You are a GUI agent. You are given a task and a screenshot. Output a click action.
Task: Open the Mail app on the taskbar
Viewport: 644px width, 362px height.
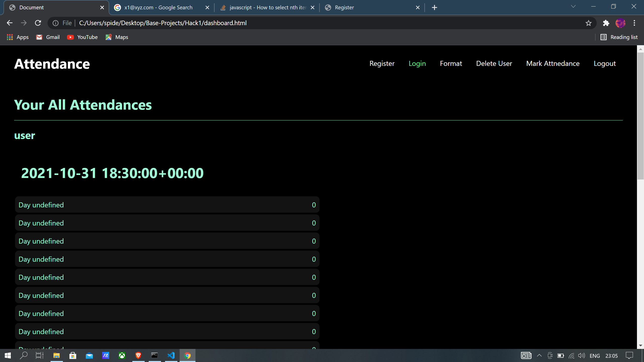pos(89,355)
